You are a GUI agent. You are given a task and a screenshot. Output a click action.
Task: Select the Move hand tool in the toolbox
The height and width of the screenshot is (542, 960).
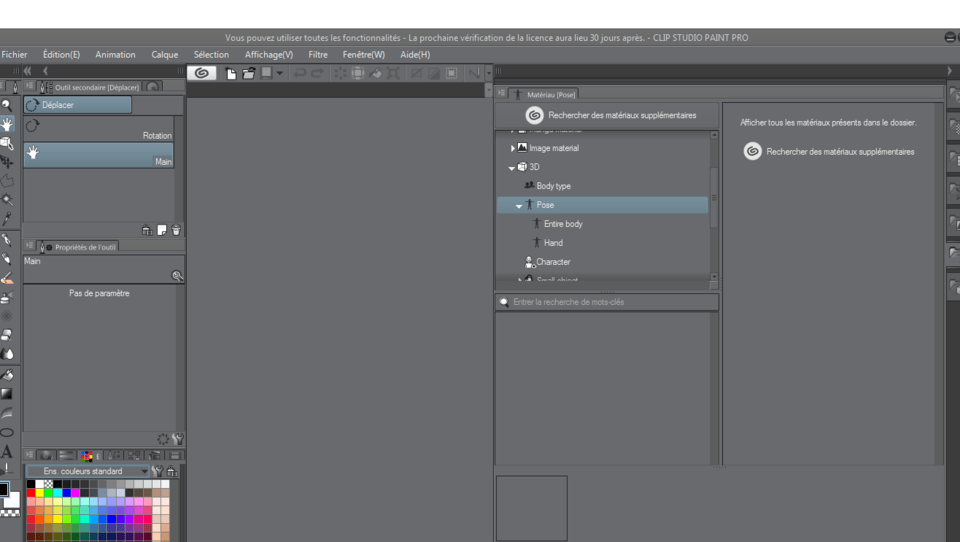tap(7, 124)
